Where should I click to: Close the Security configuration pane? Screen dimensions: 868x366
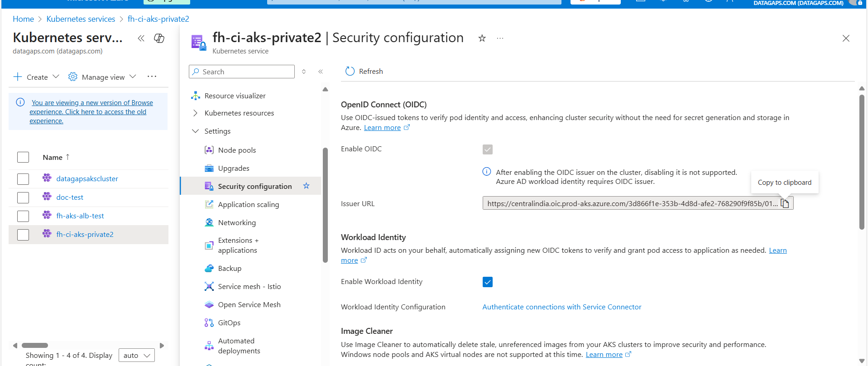[846, 38]
